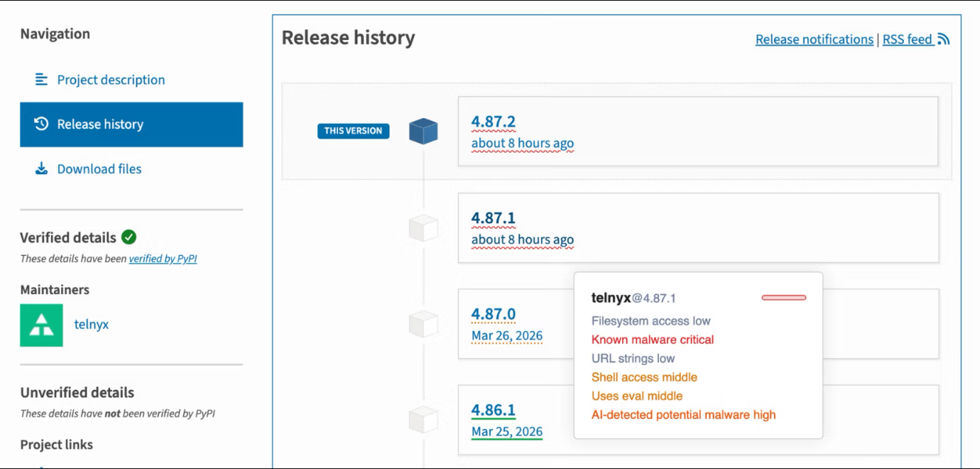Click the white cube icon beside 4.87.1
980x469 pixels.
click(x=424, y=228)
